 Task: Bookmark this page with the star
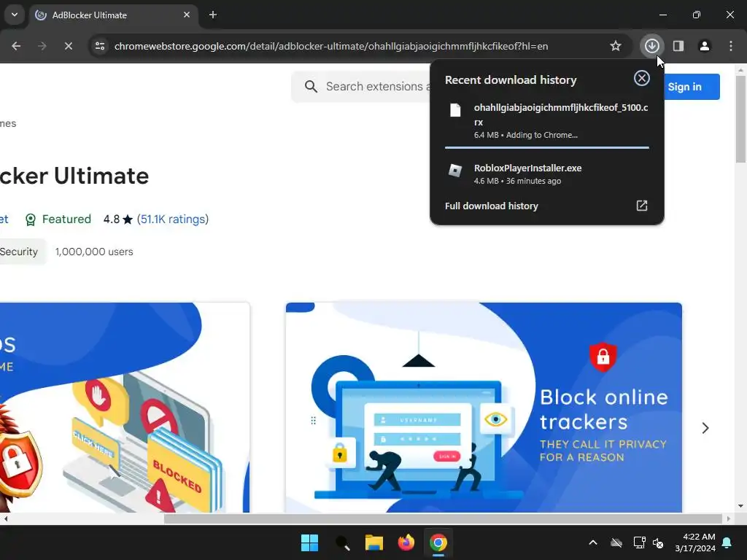click(x=616, y=46)
